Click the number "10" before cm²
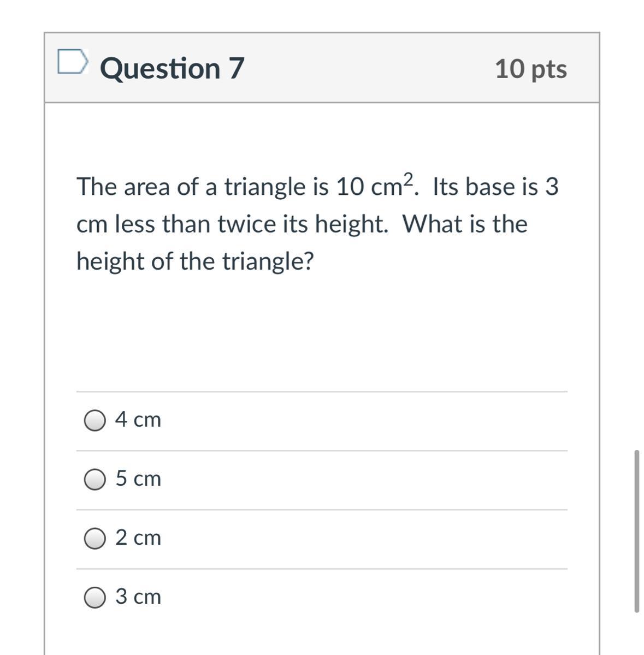Image resolution: width=644 pixels, height=655 pixels. (x=350, y=187)
